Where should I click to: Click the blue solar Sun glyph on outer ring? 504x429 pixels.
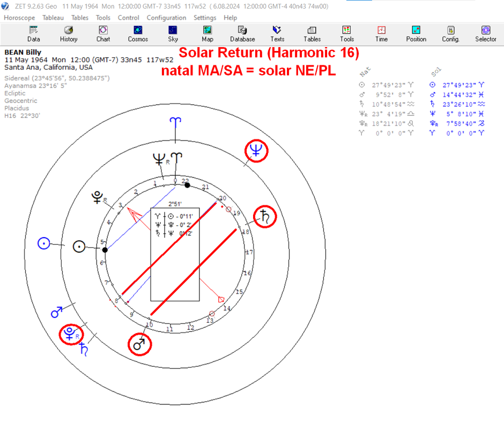click(44, 243)
